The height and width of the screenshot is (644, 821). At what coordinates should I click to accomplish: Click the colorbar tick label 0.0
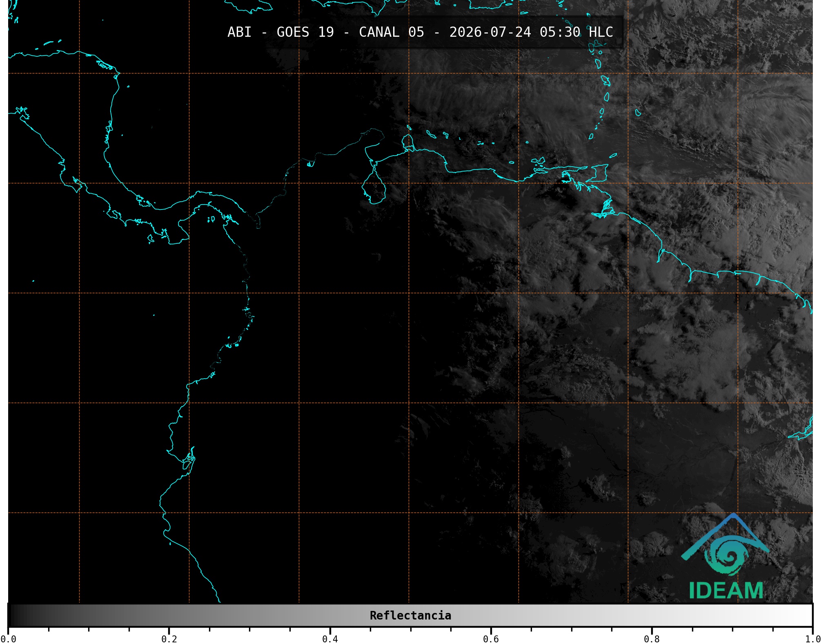(8, 639)
